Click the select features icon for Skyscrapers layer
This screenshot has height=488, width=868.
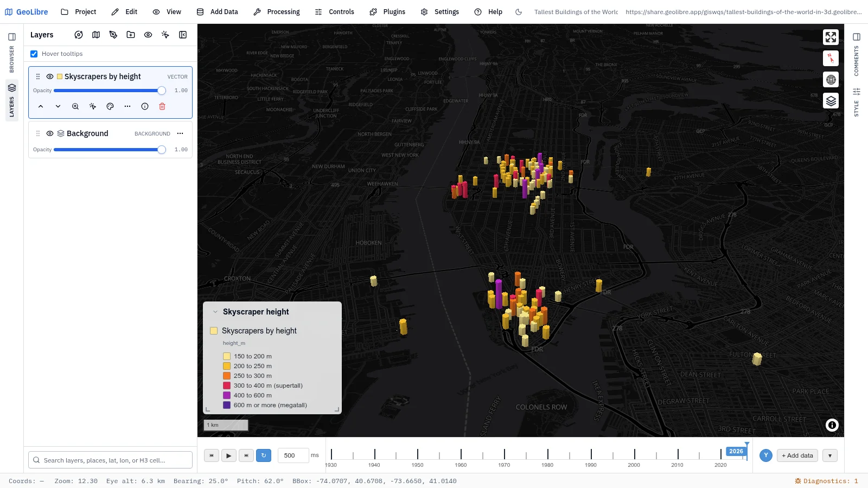pyautogui.click(x=93, y=106)
